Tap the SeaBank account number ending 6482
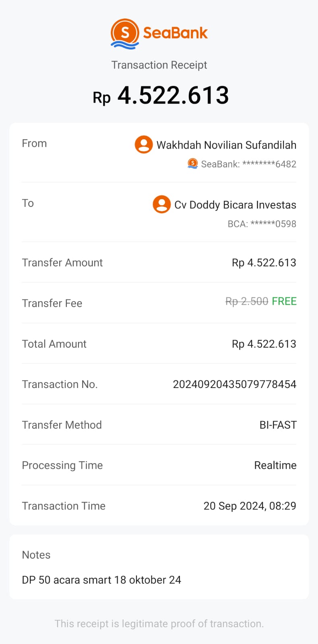Image resolution: width=318 pixels, height=644 pixels. pos(249,164)
